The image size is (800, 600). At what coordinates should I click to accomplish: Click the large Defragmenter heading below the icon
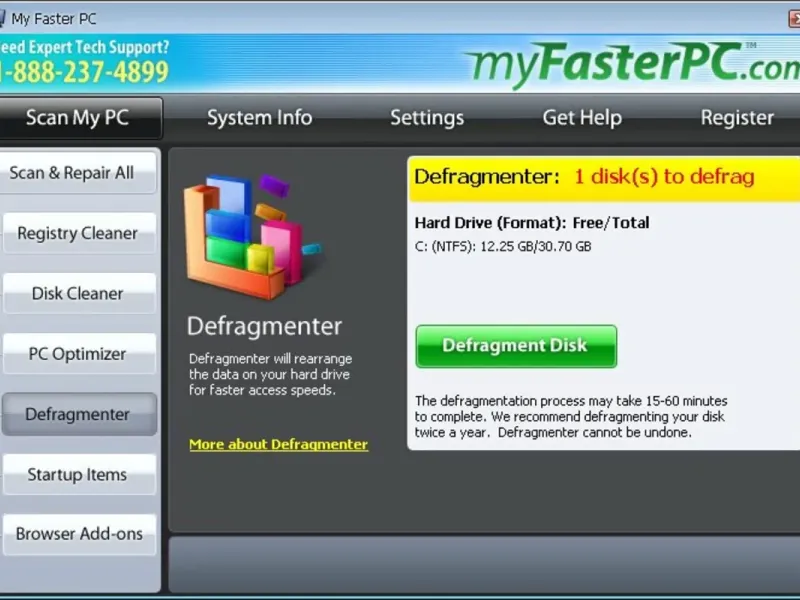pyautogui.click(x=264, y=326)
